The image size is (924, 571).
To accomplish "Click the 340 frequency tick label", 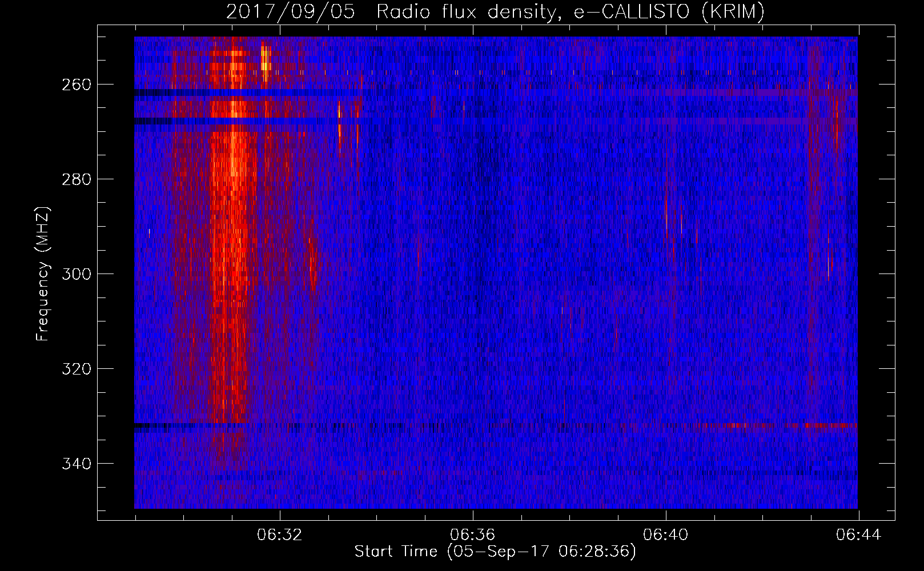I will [x=77, y=464].
